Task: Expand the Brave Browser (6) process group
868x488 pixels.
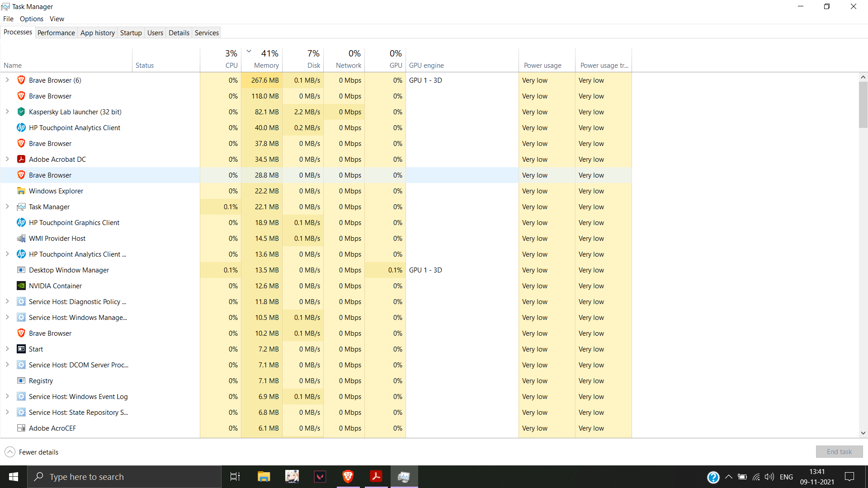Action: click(x=7, y=80)
